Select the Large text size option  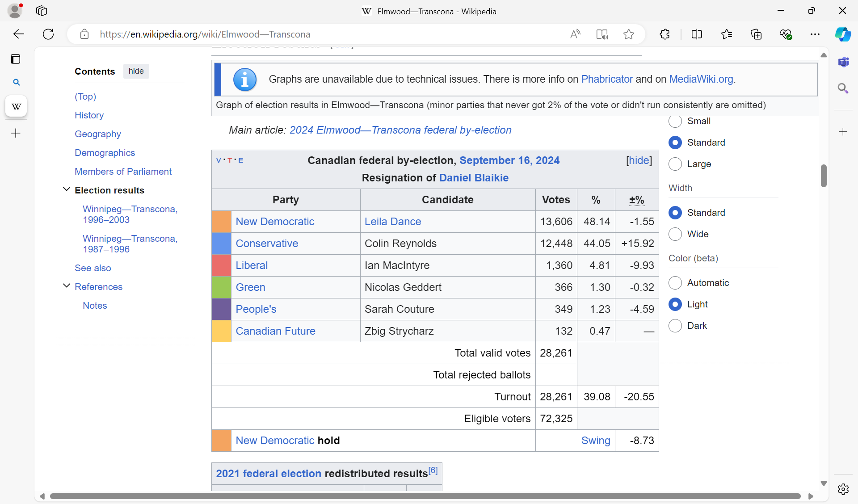675,164
